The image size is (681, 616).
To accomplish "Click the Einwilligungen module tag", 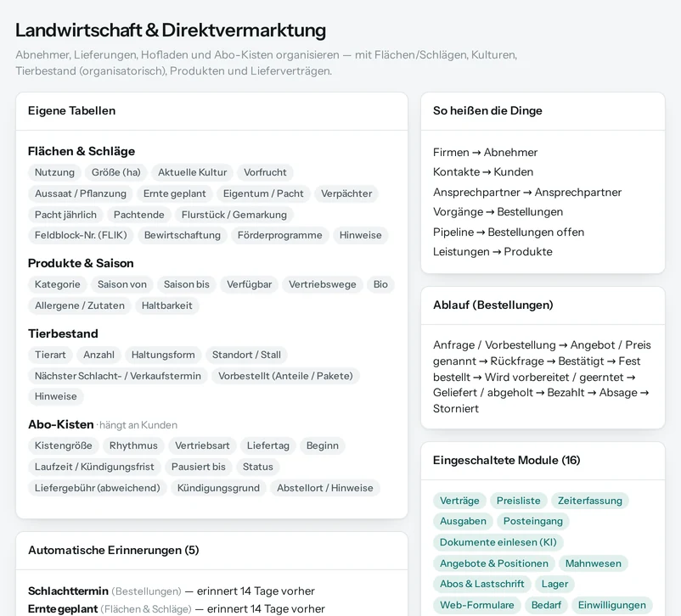I will point(612,605).
